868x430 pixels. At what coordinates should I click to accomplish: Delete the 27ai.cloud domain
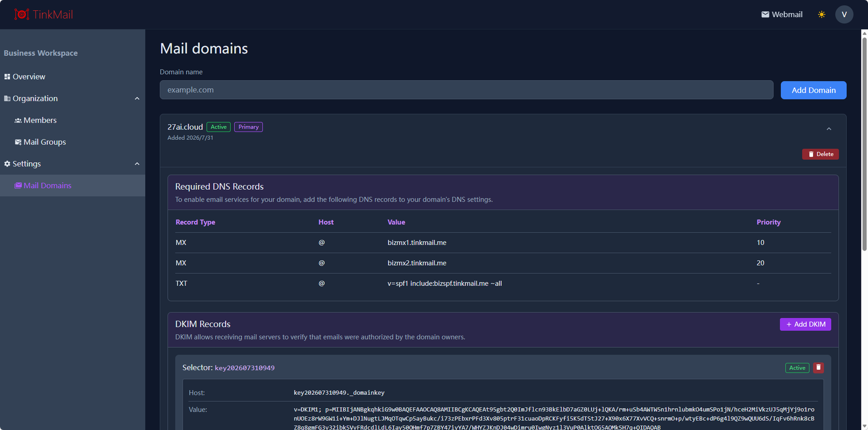[x=820, y=155]
